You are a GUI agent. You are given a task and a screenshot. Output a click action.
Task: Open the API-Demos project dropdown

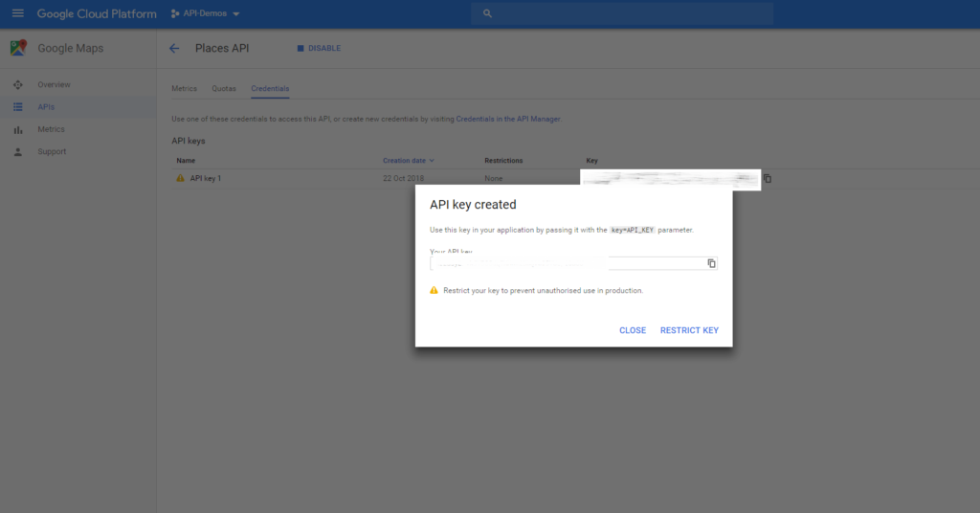tap(236, 13)
